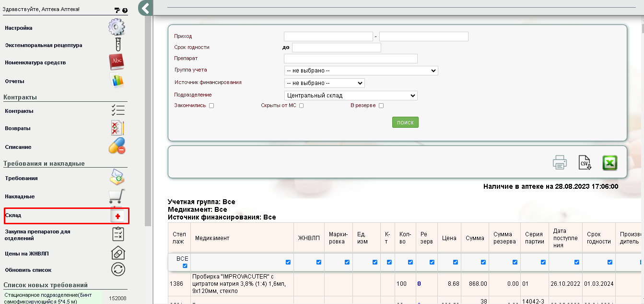
Task: Expand the Группа учета dropdown
Action: [x=361, y=71]
